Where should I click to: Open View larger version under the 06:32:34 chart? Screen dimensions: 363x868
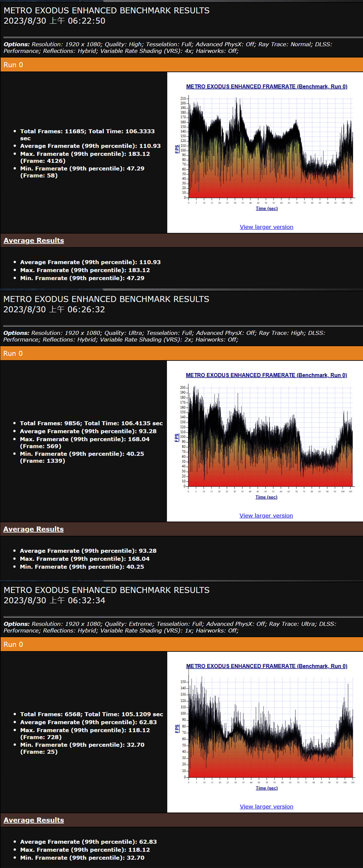click(266, 806)
